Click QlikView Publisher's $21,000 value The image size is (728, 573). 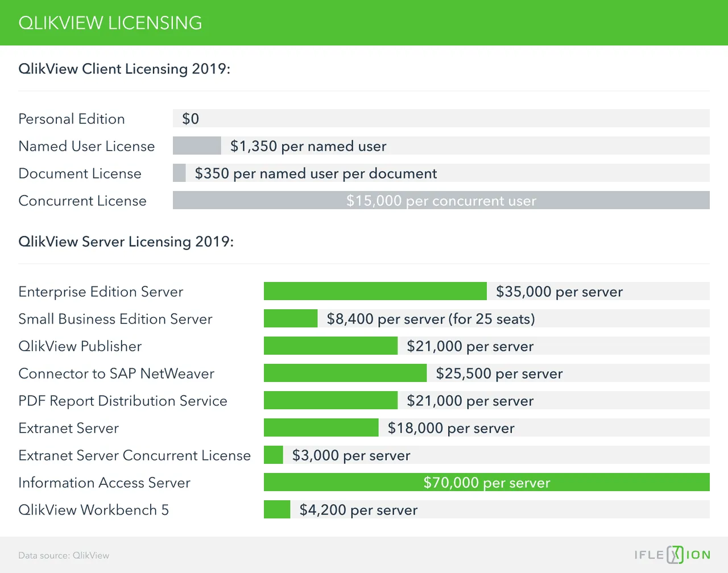[470, 346]
